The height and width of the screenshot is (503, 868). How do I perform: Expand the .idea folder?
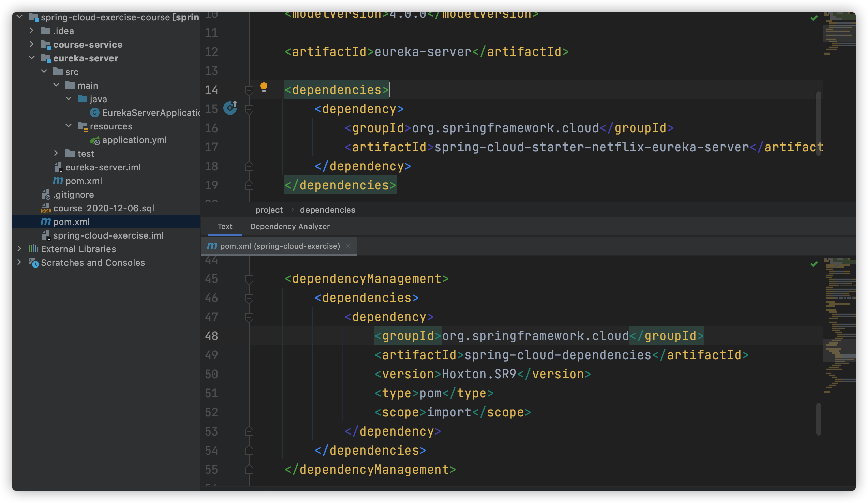click(x=32, y=31)
